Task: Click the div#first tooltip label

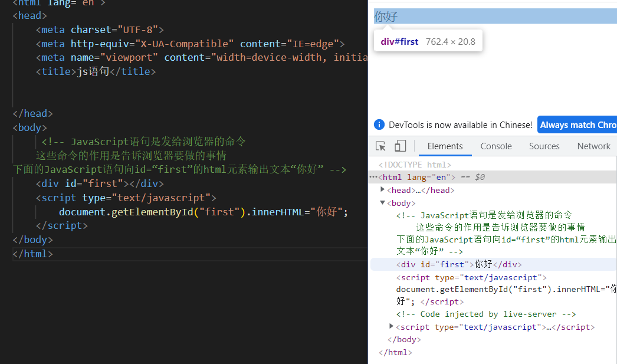Action: [399, 41]
